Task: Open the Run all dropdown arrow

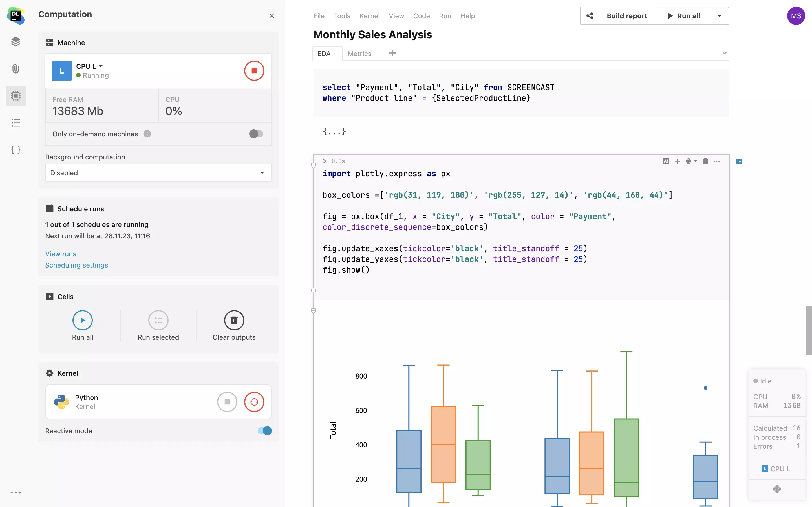Action: (720, 16)
